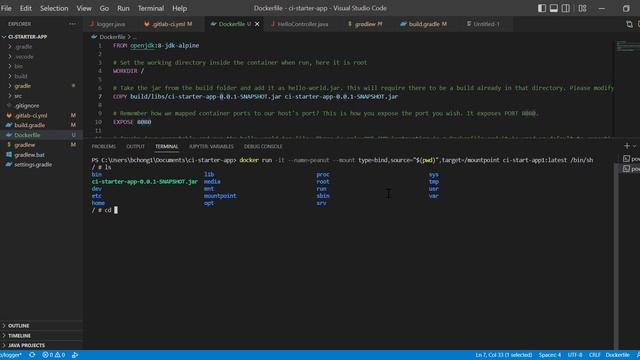Image resolution: width=640 pixels, height=360 pixels.
Task: Click the sync changes status icon
Action: click(32, 355)
